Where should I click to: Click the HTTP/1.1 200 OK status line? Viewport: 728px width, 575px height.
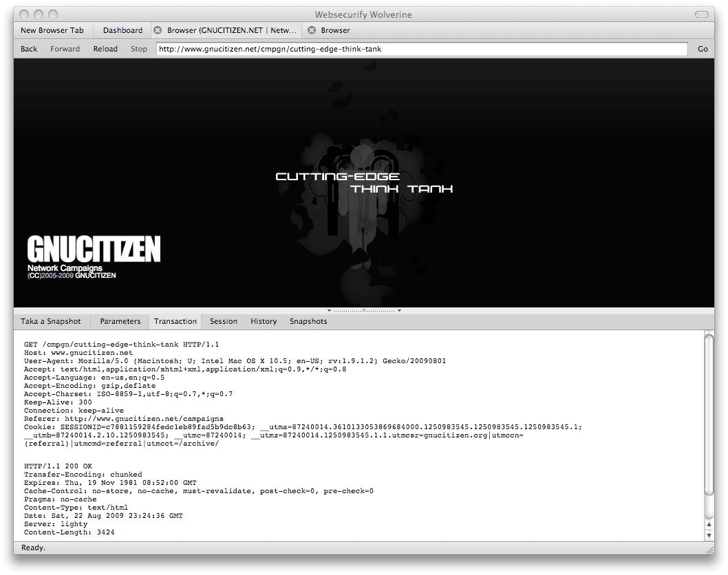tap(58, 466)
